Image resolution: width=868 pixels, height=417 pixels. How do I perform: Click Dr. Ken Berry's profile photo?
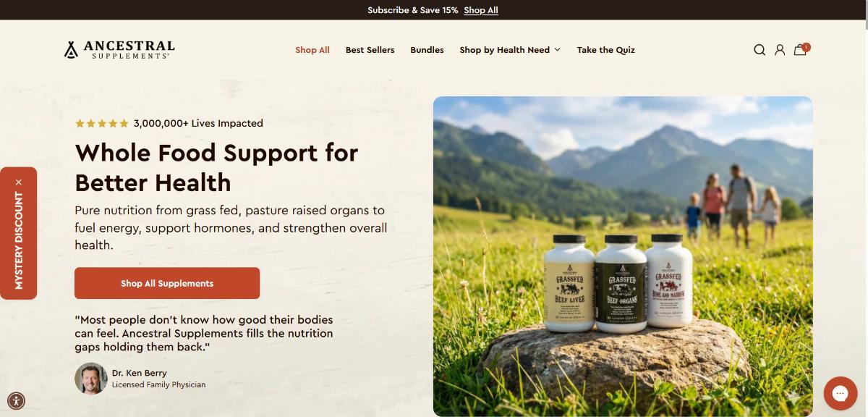click(91, 379)
